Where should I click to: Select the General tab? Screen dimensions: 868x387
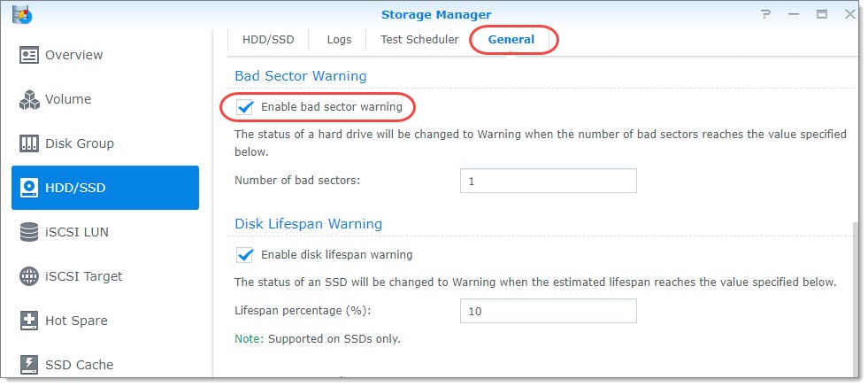click(511, 40)
